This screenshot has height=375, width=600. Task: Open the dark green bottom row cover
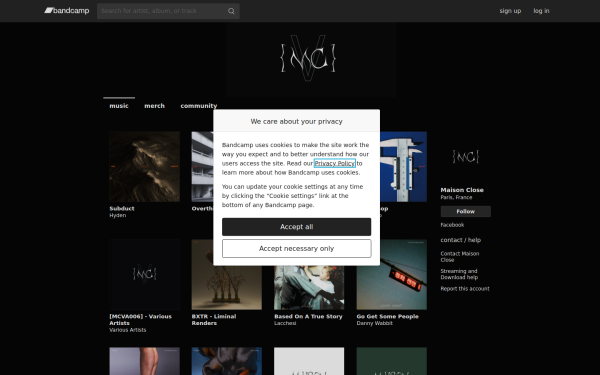(391, 361)
